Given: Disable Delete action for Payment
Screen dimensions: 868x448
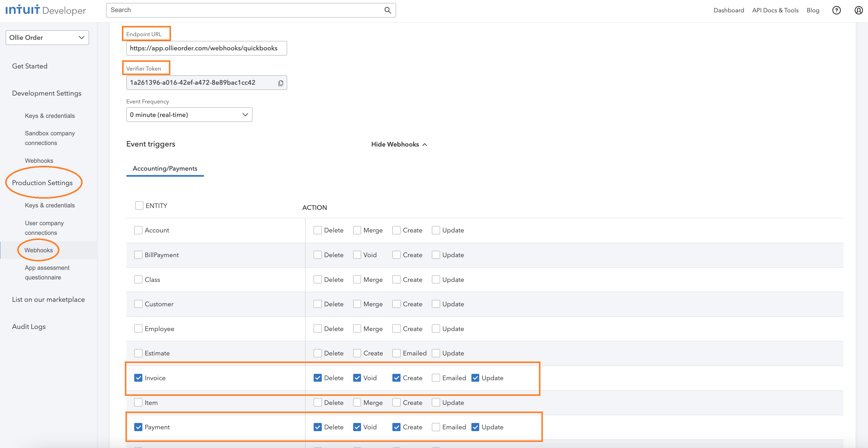Looking at the screenshot, I should click(x=317, y=427).
